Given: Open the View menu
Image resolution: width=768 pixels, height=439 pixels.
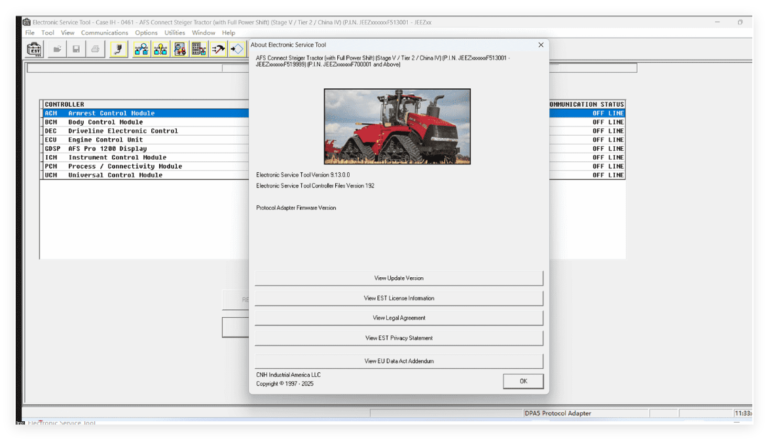Looking at the screenshot, I should 68,33.
